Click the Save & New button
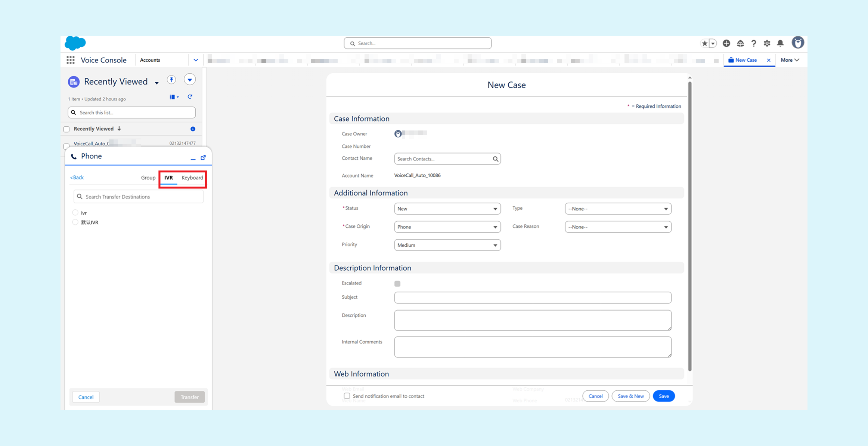This screenshot has width=868, height=446. coord(631,396)
